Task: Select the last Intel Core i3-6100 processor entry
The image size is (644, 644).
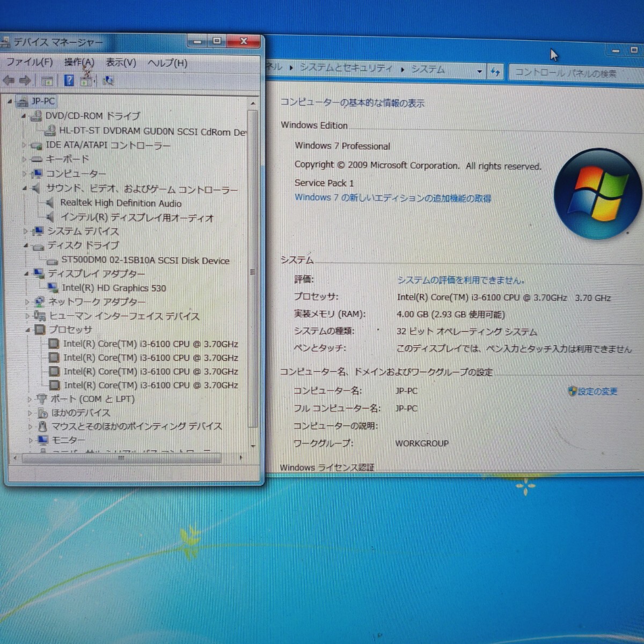Action: (151, 385)
